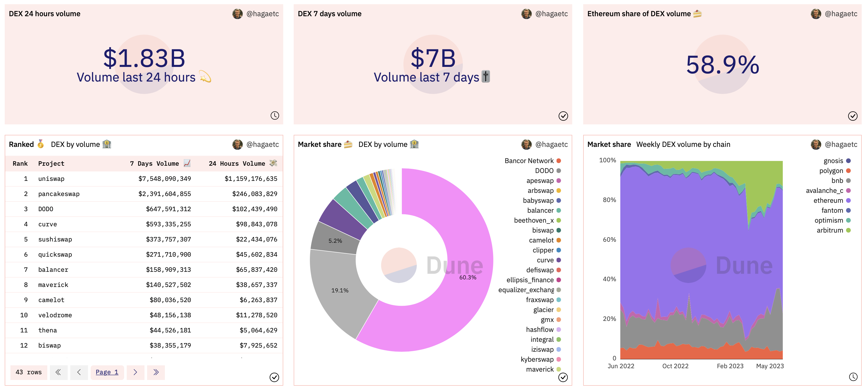The image size is (868, 392).
Task: Click clock icon on DEX 24 hours panel
Action: coord(275,116)
